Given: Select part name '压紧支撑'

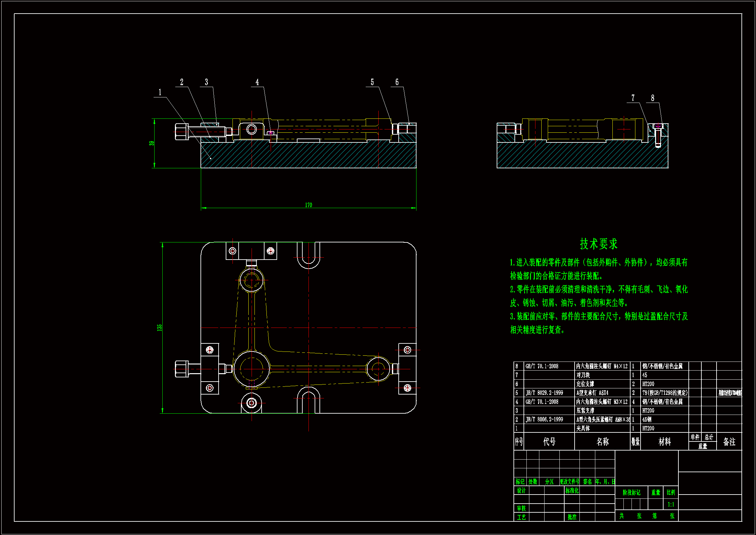Looking at the screenshot, I should point(585,411).
